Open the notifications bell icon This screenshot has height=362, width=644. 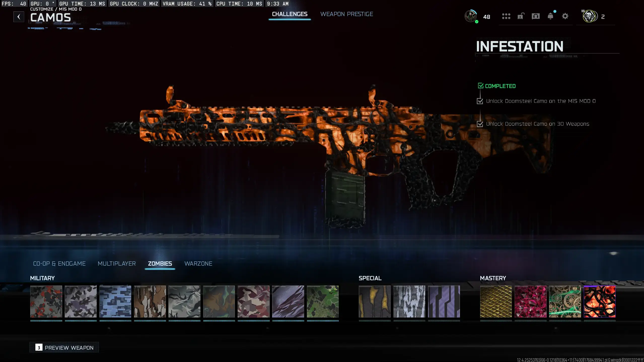point(550,16)
